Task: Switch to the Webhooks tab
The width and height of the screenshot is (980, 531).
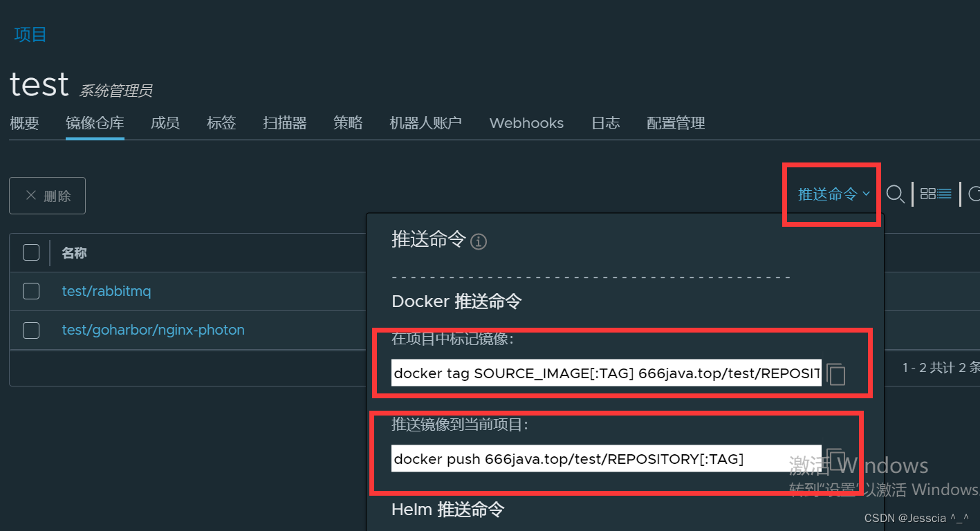Action: [x=526, y=123]
